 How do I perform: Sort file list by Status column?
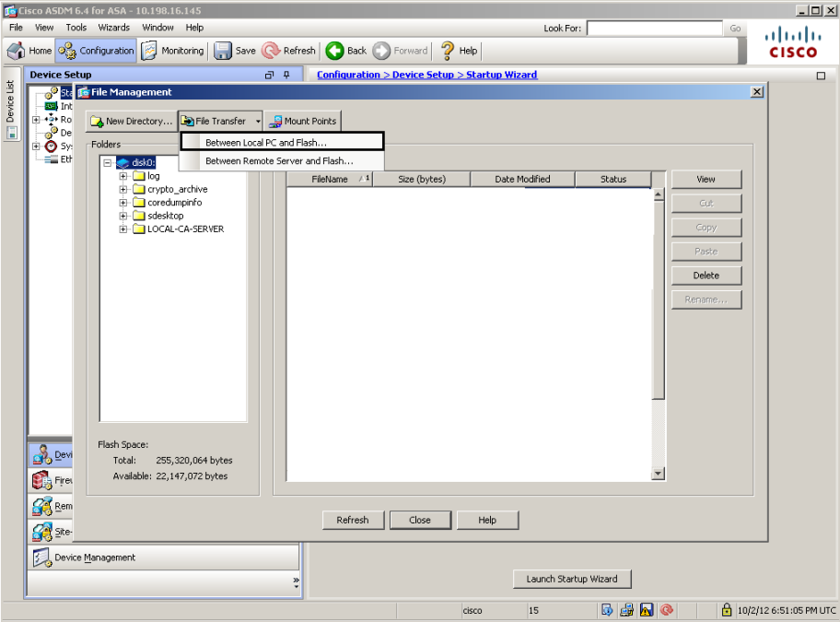pyautogui.click(x=613, y=179)
